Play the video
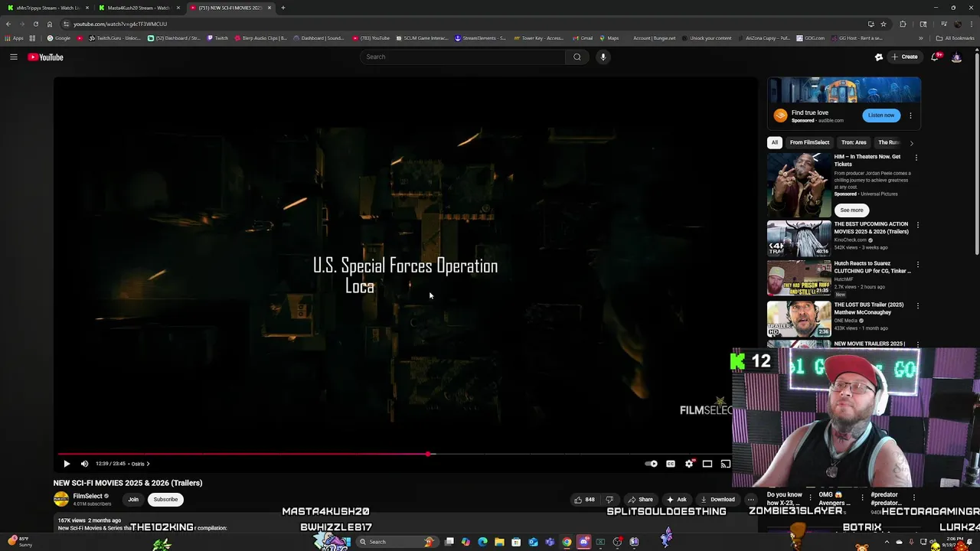The width and height of the screenshot is (980, 551). tap(67, 464)
